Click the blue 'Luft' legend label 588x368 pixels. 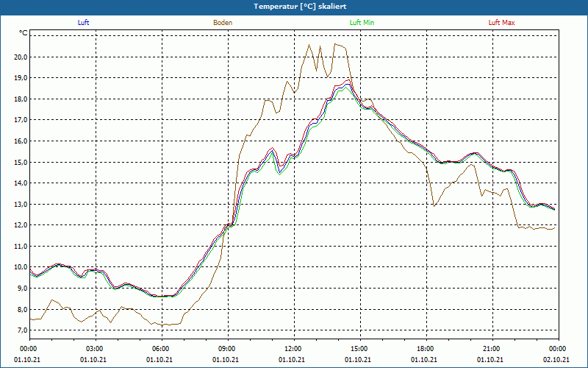[83, 23]
